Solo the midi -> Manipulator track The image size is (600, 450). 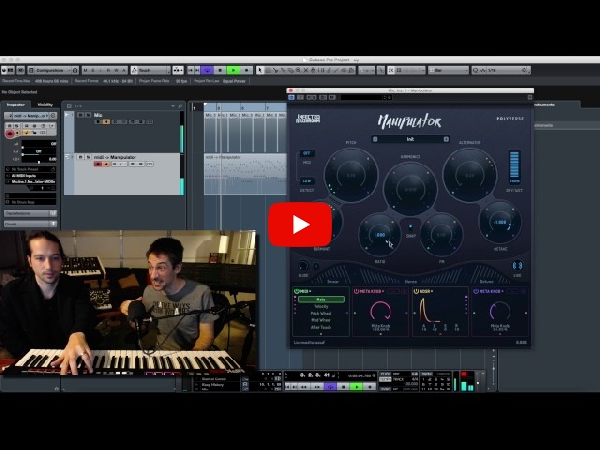88,157
